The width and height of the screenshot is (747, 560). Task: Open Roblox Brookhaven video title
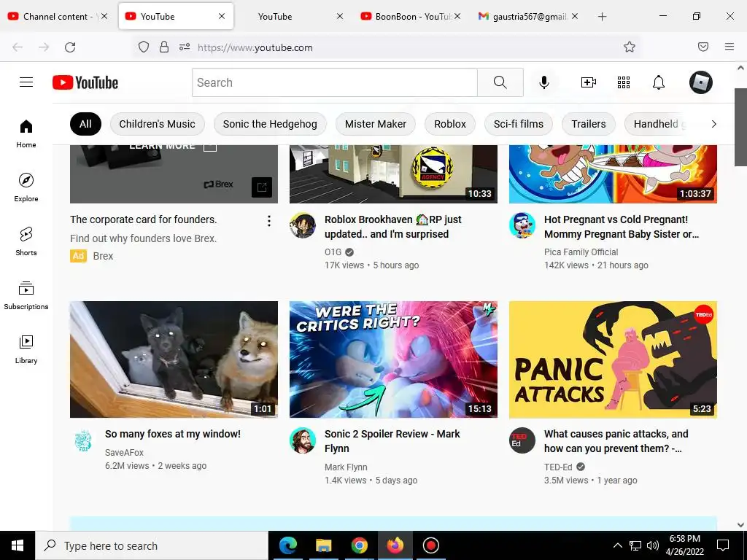[x=393, y=227]
